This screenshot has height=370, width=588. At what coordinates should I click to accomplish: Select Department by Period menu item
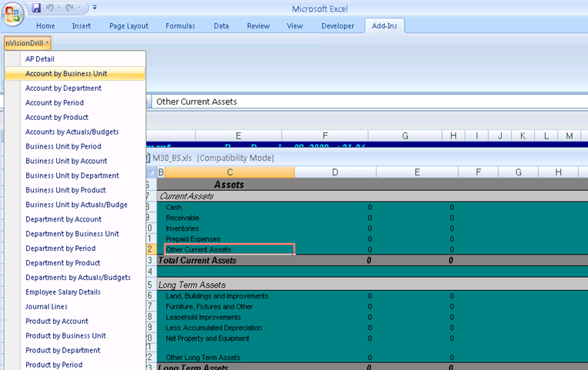click(75, 248)
